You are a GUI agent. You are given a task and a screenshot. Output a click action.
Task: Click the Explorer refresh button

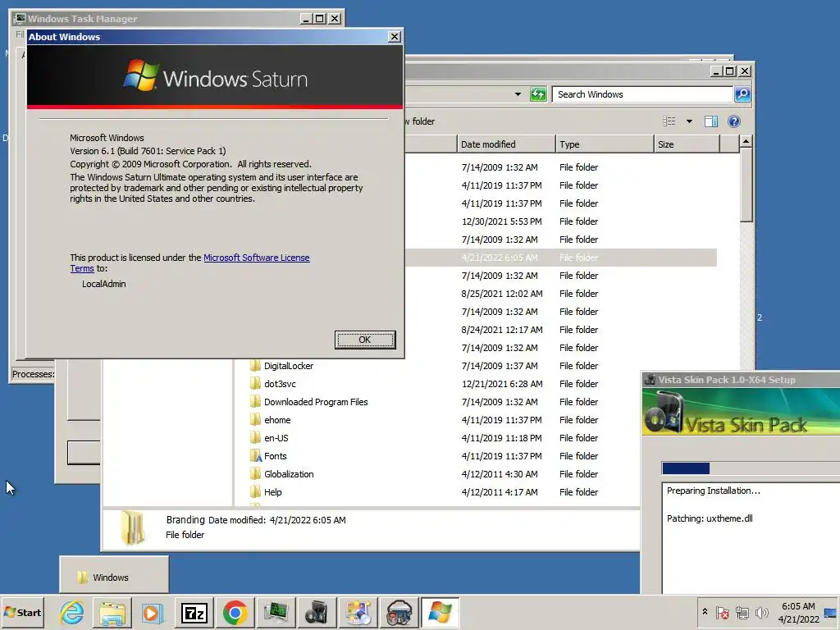point(538,94)
